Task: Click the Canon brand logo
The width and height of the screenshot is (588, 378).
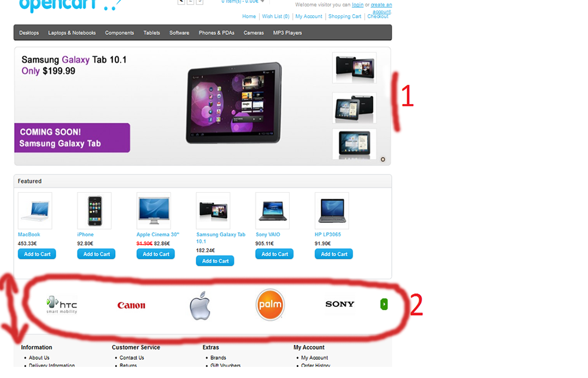Action: click(x=131, y=305)
